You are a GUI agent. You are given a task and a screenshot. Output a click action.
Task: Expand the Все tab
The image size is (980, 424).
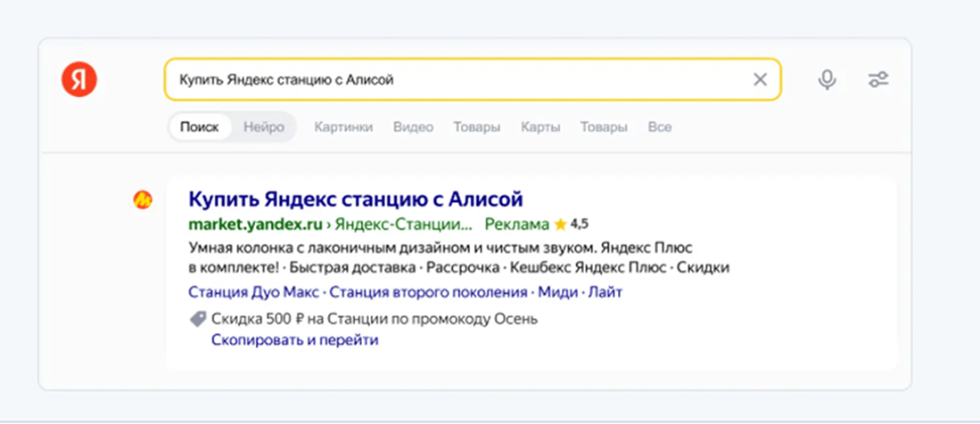660,127
